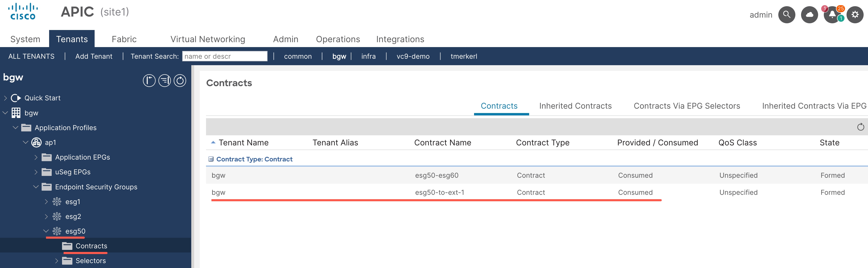The image size is (868, 268).
Task: Open the tmerkerl tenant
Action: pyautogui.click(x=464, y=56)
